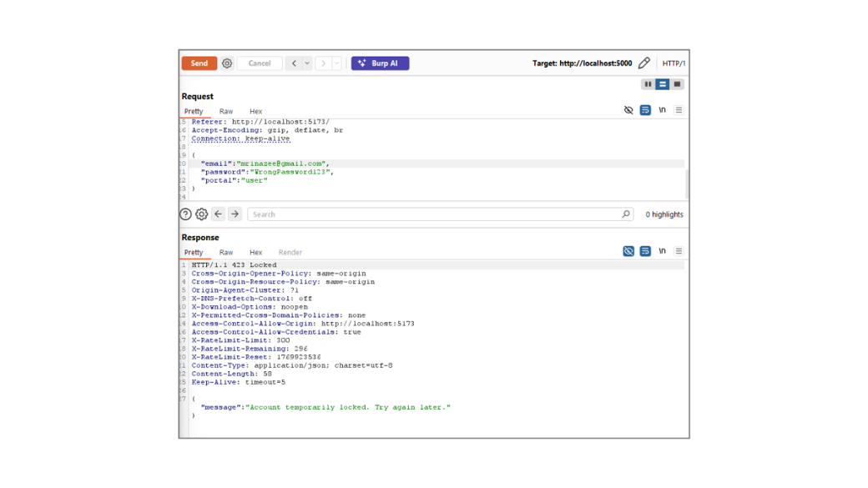The image size is (868, 488).
Task: Click the WrongPassword123 value
Action: click(x=291, y=172)
